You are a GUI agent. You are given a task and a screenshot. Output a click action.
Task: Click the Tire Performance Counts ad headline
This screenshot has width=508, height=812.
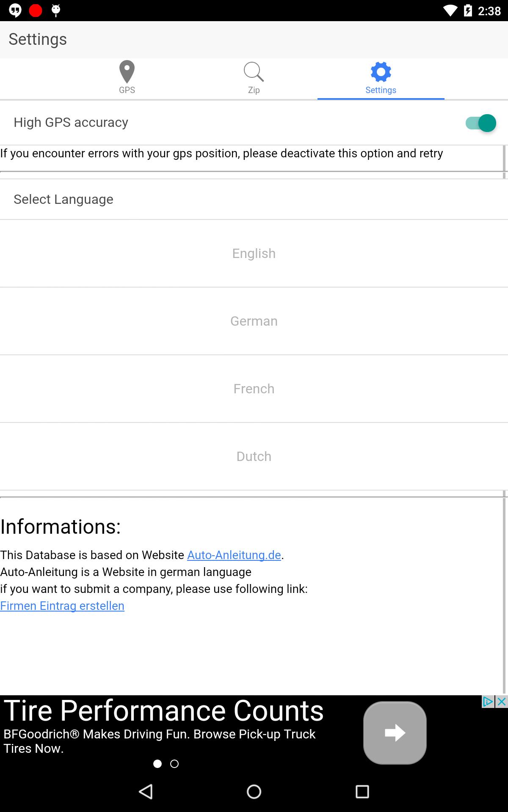pyautogui.click(x=163, y=710)
